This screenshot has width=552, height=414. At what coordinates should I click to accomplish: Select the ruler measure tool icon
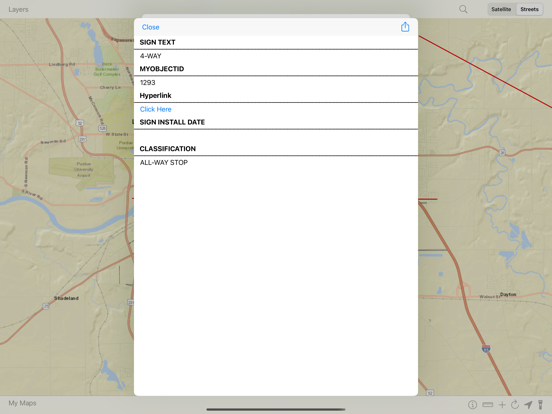488,404
